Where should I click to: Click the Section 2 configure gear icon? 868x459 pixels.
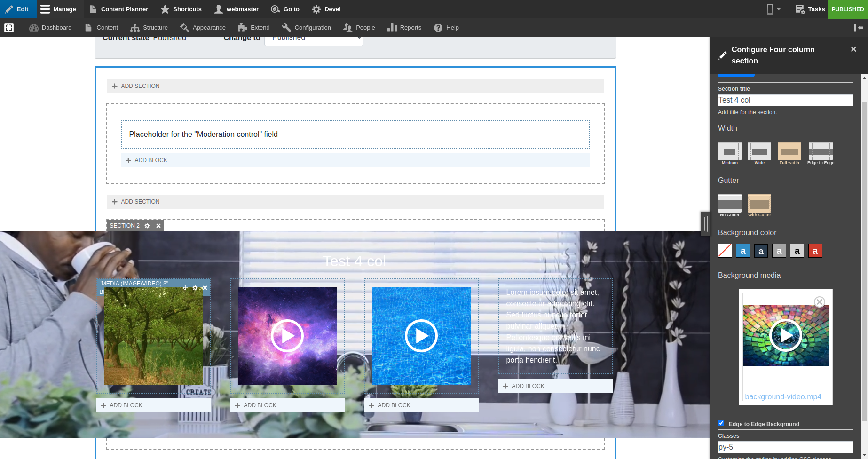(147, 226)
